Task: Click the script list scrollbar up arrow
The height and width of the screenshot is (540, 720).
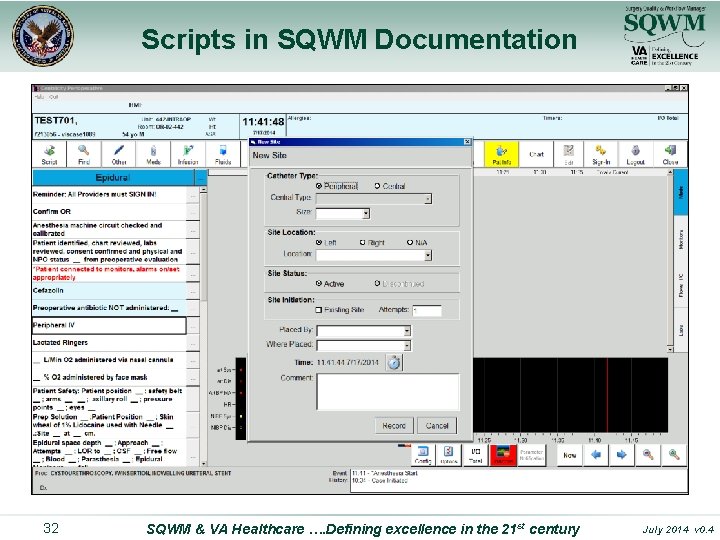Action: [203, 190]
